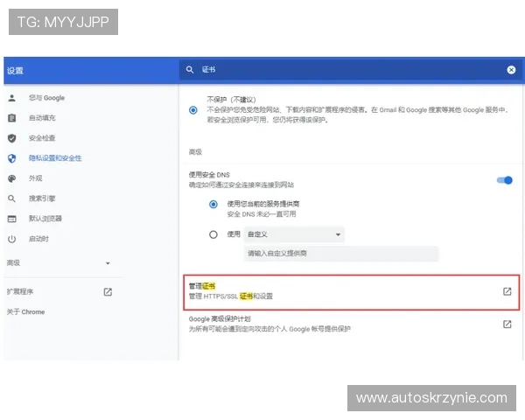Click the browser window icon for 默认浏览器
This screenshot has height=420, width=525.
coord(12,219)
